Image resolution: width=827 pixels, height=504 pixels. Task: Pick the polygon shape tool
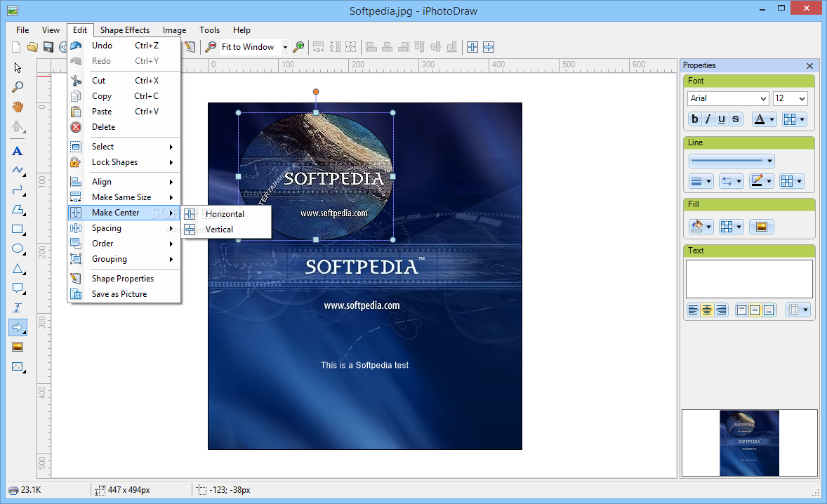pyautogui.click(x=18, y=210)
